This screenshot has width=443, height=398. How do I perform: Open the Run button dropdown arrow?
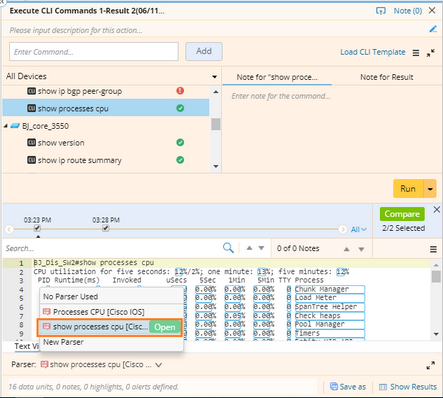[x=430, y=189]
